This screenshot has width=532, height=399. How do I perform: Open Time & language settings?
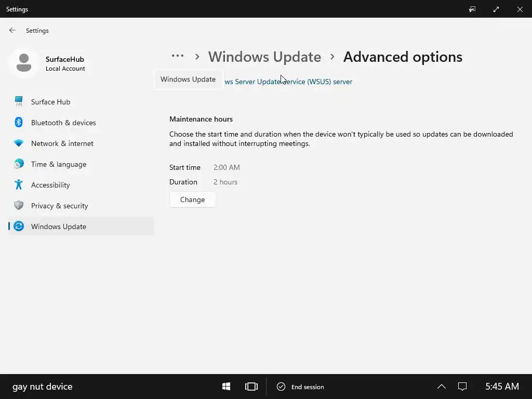point(81,164)
